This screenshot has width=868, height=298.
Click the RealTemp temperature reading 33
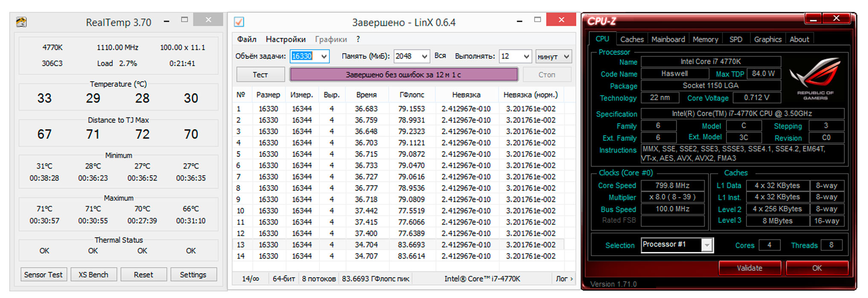click(44, 98)
